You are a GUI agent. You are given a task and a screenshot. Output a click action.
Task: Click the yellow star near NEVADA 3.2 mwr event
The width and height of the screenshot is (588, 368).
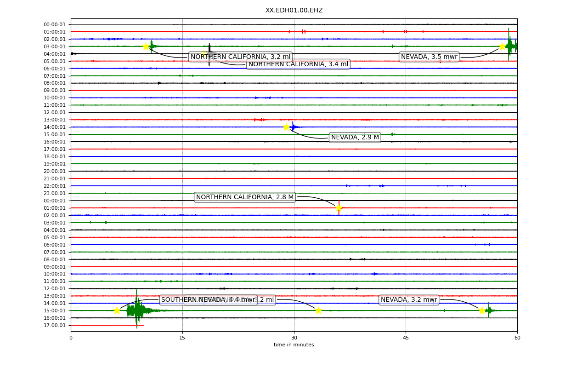[482, 310]
